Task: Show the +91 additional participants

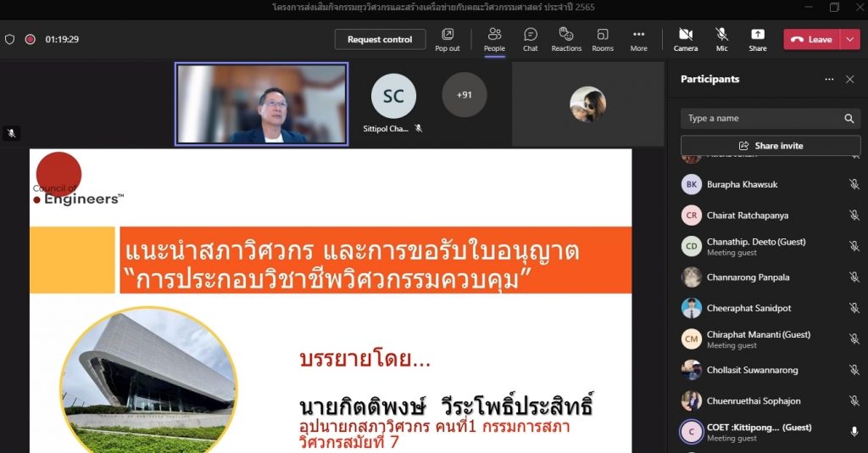Action: coord(464,95)
